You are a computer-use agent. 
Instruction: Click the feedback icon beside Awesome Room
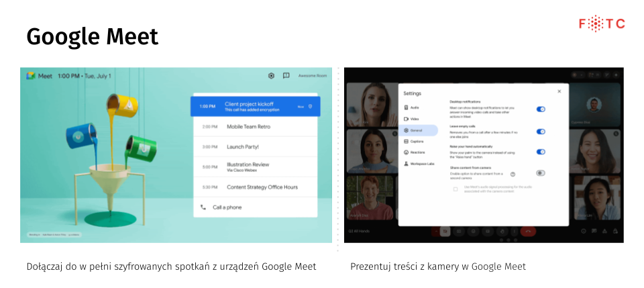(x=286, y=76)
